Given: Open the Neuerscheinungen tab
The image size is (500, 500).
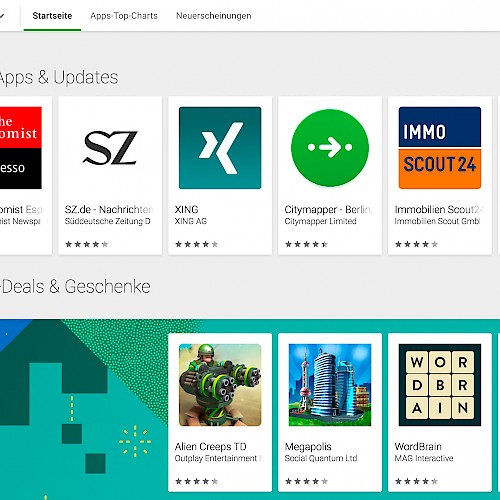Looking at the screenshot, I should [213, 16].
